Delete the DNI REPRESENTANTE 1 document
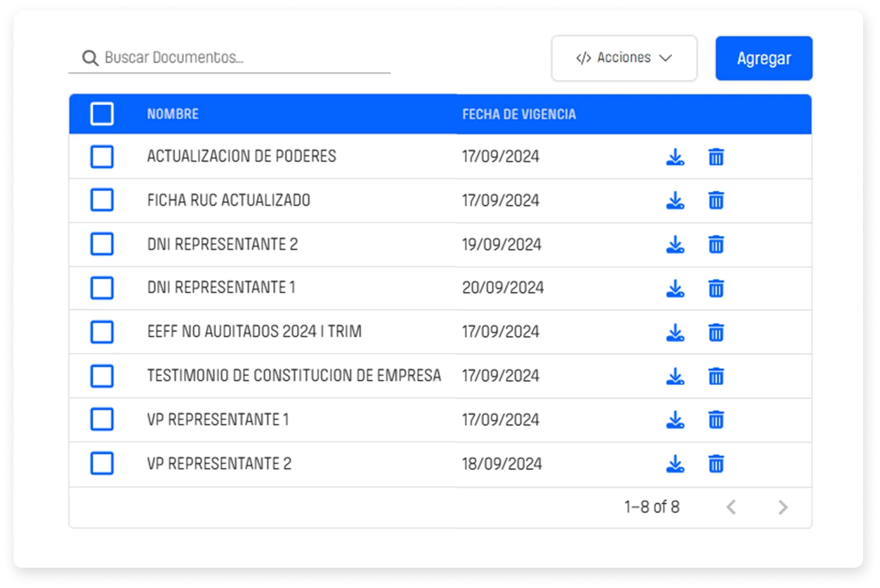Image resolution: width=880 pixels, height=588 pixels. (716, 288)
